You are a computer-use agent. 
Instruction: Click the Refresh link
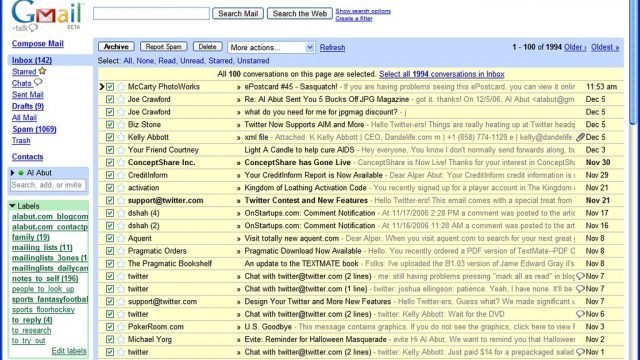coord(332,48)
